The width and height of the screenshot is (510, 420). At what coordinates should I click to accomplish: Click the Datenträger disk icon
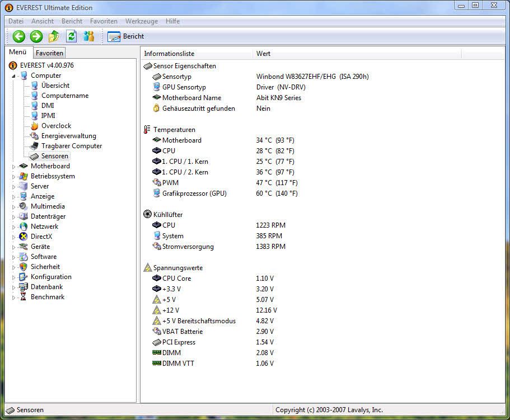[24, 216]
